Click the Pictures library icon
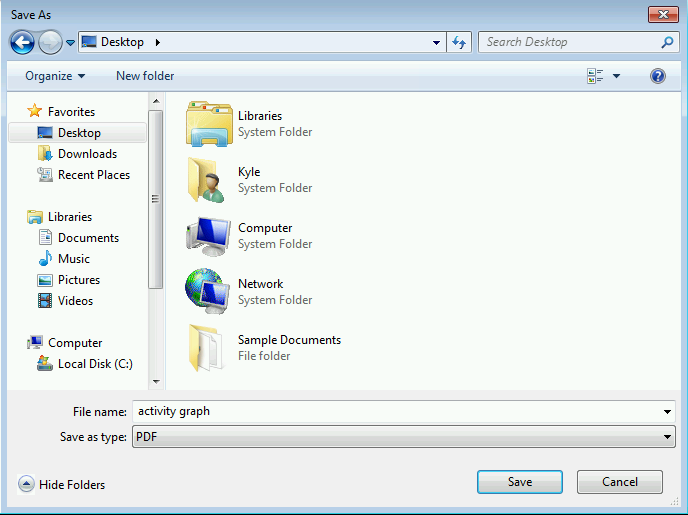Image resolution: width=688 pixels, height=515 pixels. [x=45, y=280]
